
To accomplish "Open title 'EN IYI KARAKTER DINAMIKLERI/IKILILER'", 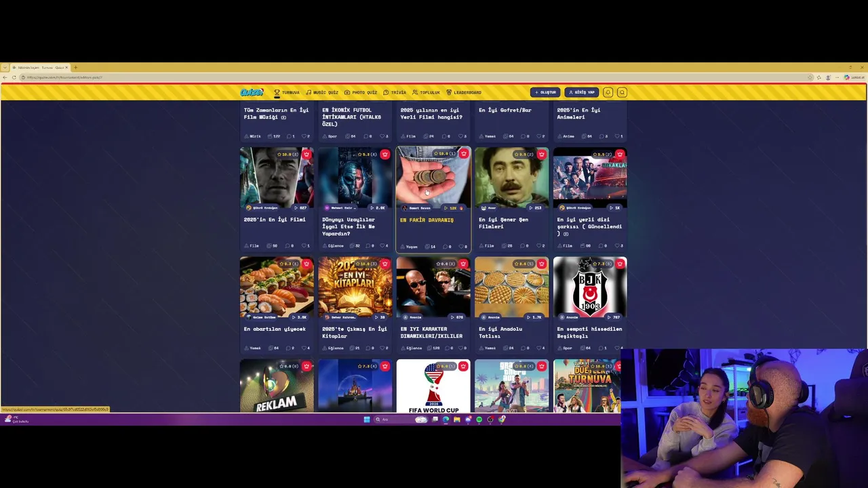I will 431,332.
